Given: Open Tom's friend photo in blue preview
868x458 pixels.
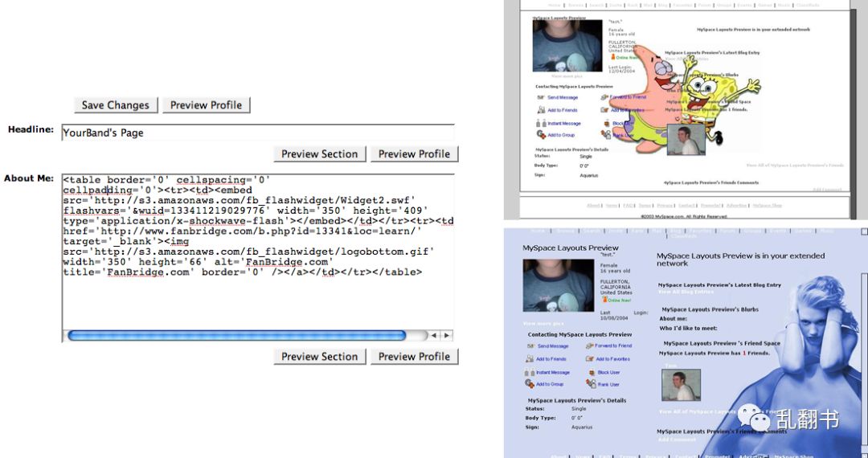Looking at the screenshot, I should coord(681,385).
